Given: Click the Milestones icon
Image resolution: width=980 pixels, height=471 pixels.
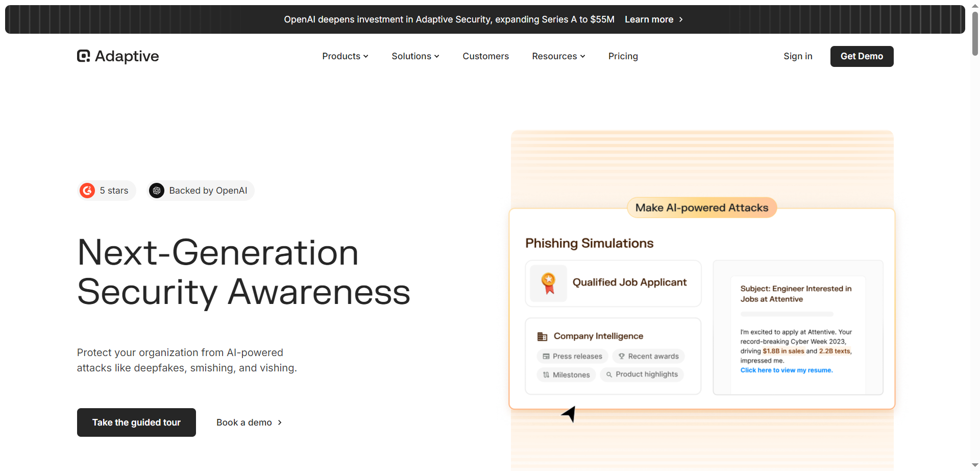Looking at the screenshot, I should point(546,375).
